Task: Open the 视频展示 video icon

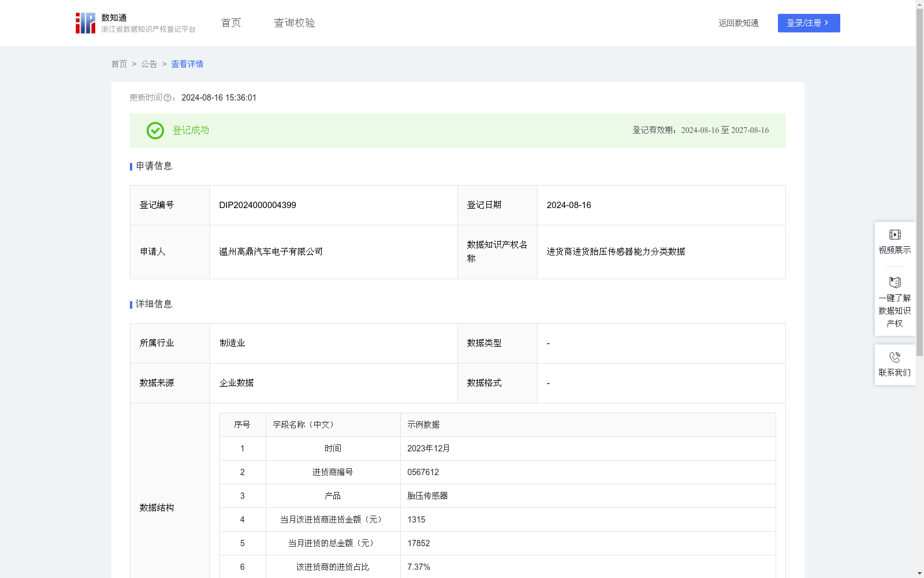Action: click(x=895, y=235)
